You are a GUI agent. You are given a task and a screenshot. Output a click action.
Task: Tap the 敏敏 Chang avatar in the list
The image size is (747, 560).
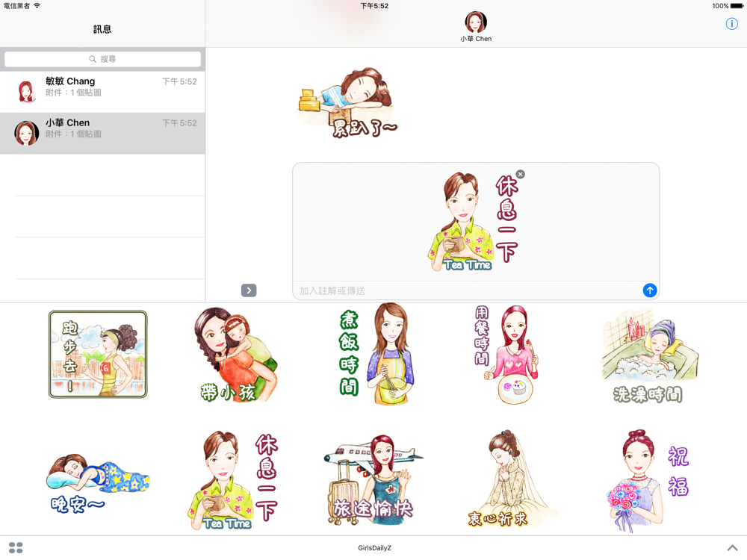click(x=26, y=91)
